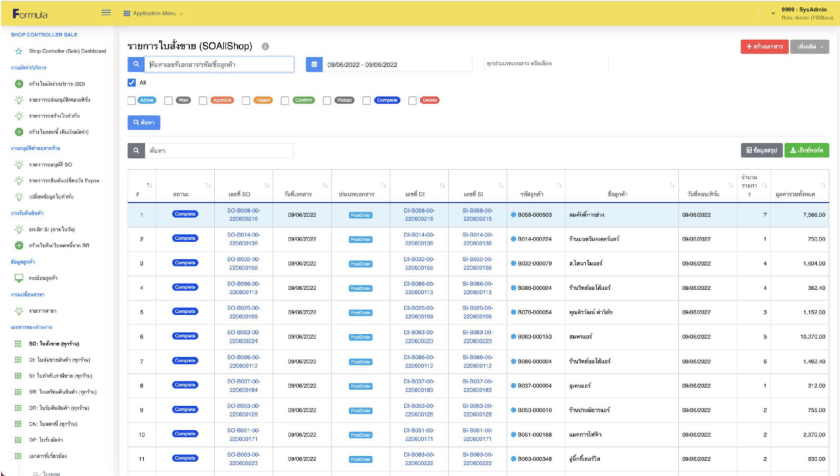This screenshot has width=840, height=476.
Task: Click the blue search button below the filters
Action: click(144, 123)
